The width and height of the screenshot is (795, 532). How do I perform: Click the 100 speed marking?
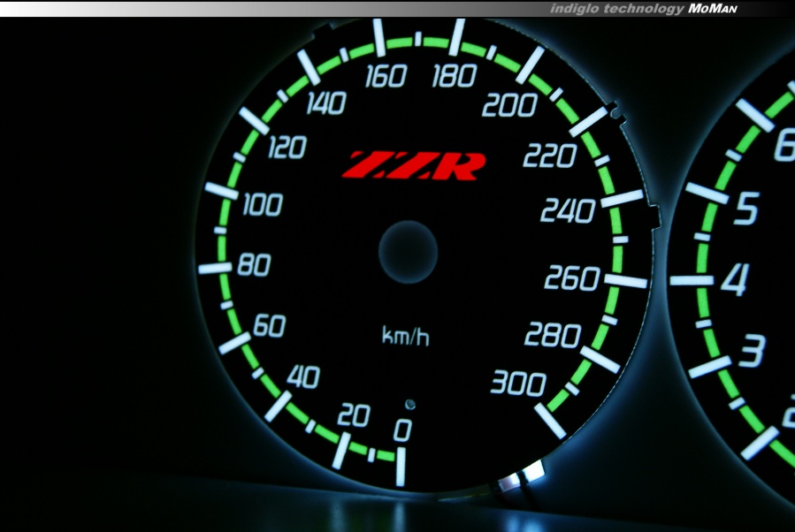(262, 205)
